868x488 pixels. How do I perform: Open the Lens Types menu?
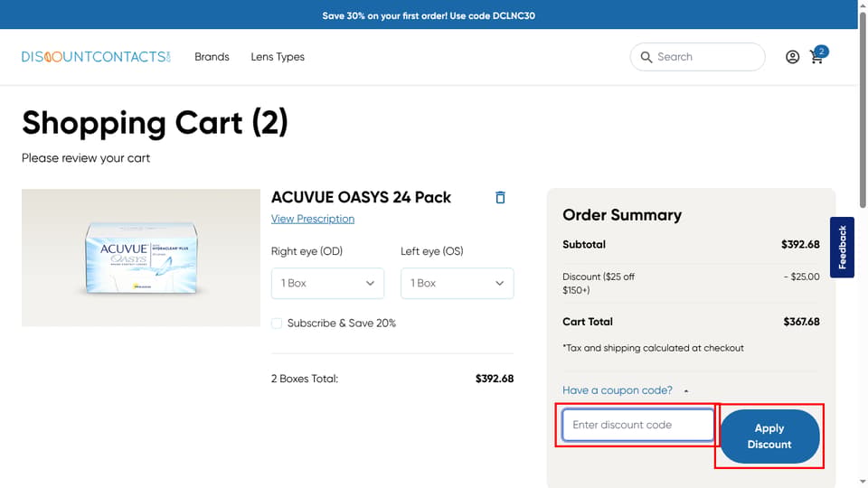pos(278,57)
